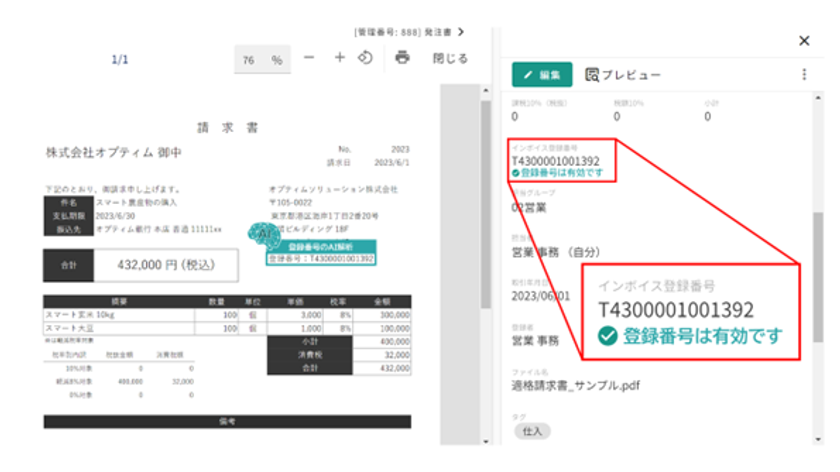Click invoice number T4300001001392 field

pos(556,161)
